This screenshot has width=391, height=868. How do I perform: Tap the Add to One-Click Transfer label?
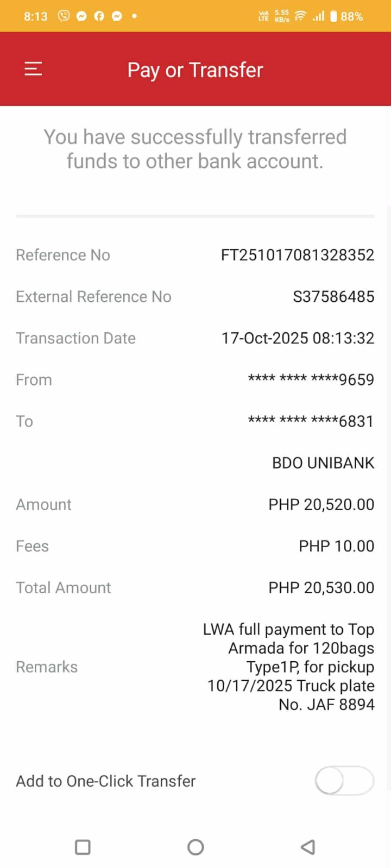click(x=106, y=781)
